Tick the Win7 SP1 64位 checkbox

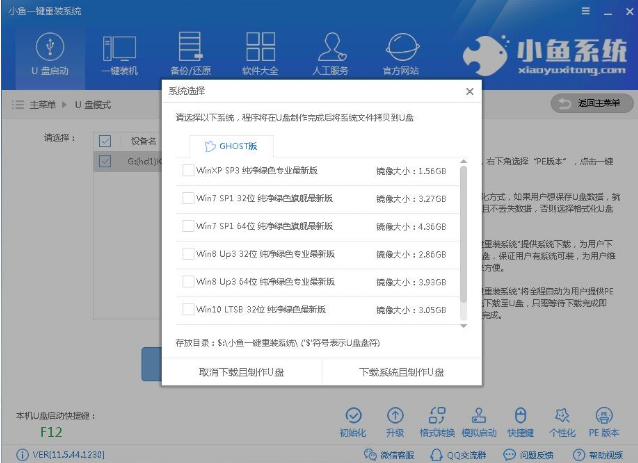click(x=189, y=226)
